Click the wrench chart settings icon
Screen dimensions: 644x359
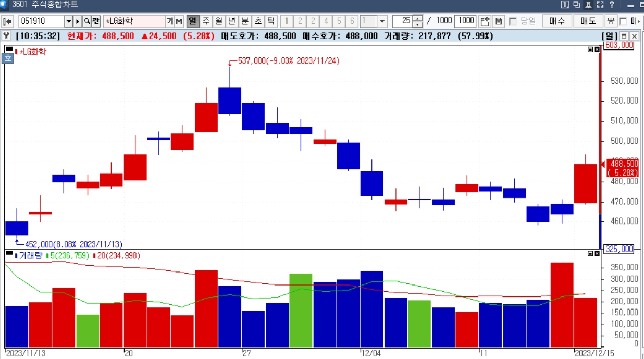coord(6,36)
